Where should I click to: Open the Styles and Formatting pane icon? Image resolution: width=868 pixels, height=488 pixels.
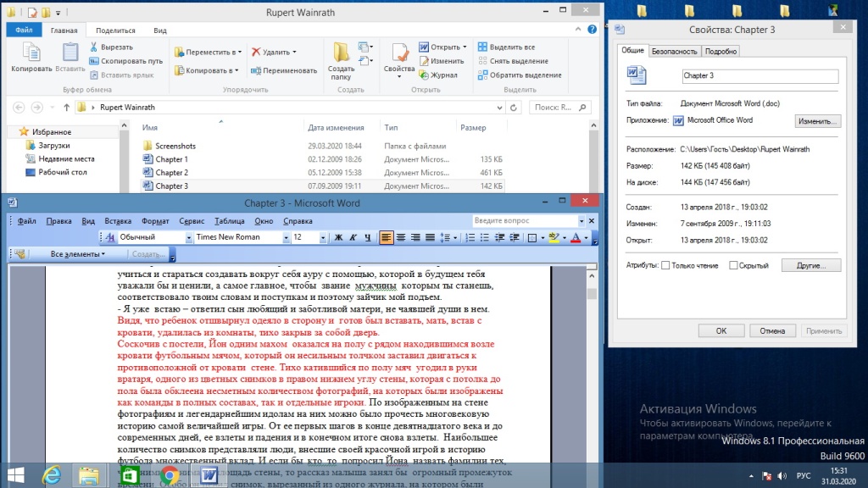[110, 237]
